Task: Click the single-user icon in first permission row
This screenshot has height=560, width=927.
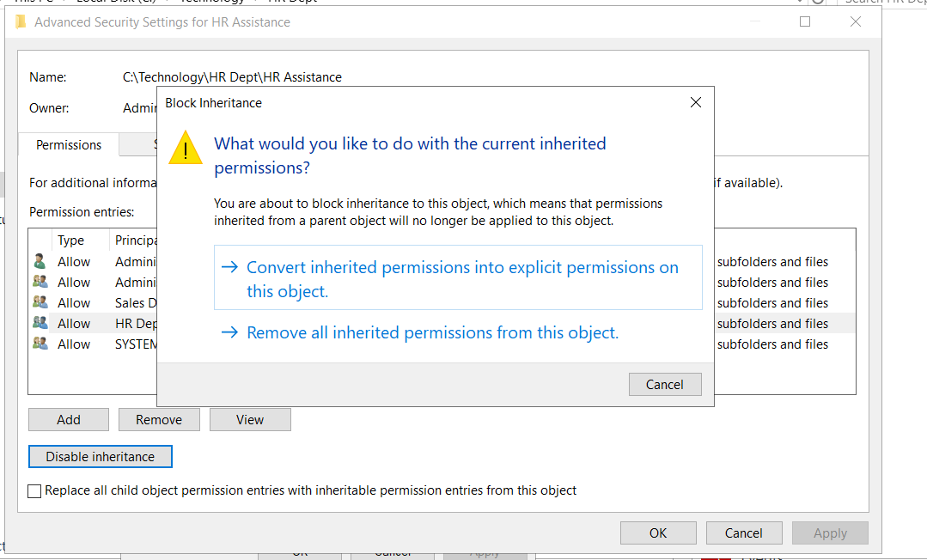Action: [40, 262]
